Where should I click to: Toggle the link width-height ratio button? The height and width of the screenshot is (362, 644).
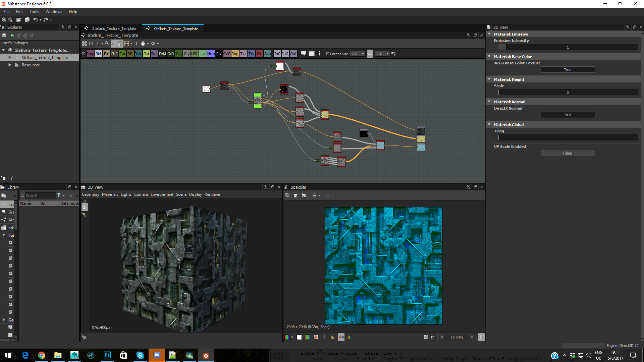click(x=370, y=54)
